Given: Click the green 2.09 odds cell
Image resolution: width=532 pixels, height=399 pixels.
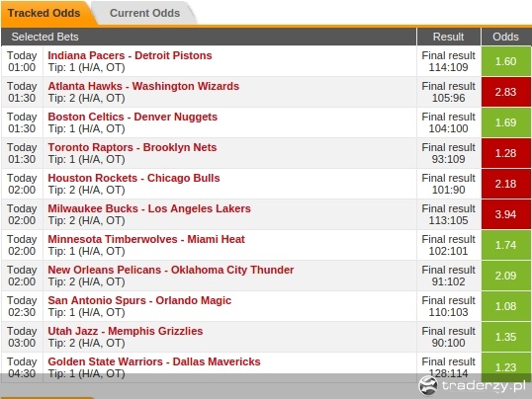Looking at the screenshot, I should [x=506, y=276].
